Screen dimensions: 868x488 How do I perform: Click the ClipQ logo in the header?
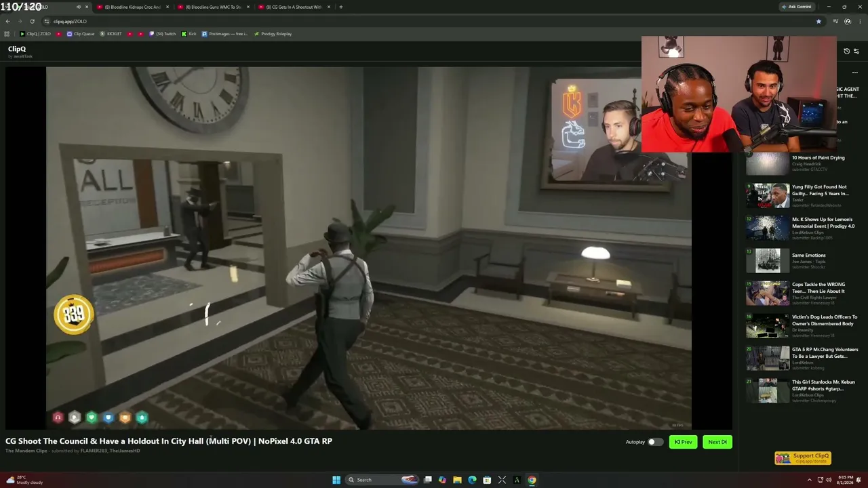(x=17, y=49)
